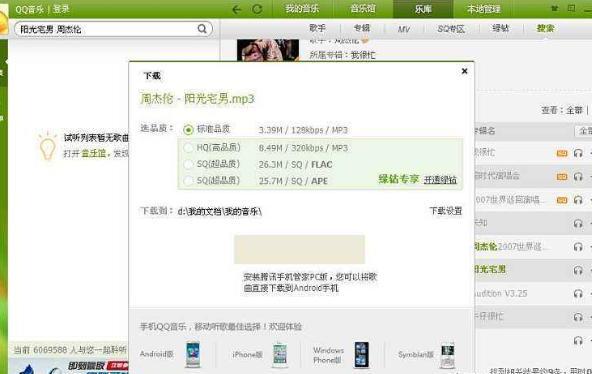Viewport: 592px width, 374px height.
Task: Click the 音乐馆 link under the playlist hint
Action: [x=94, y=154]
